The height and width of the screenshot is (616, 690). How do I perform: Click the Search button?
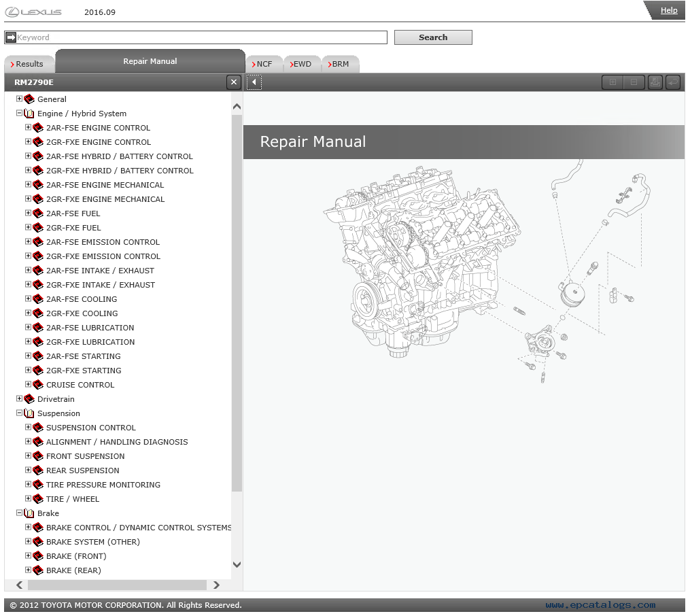pos(433,37)
